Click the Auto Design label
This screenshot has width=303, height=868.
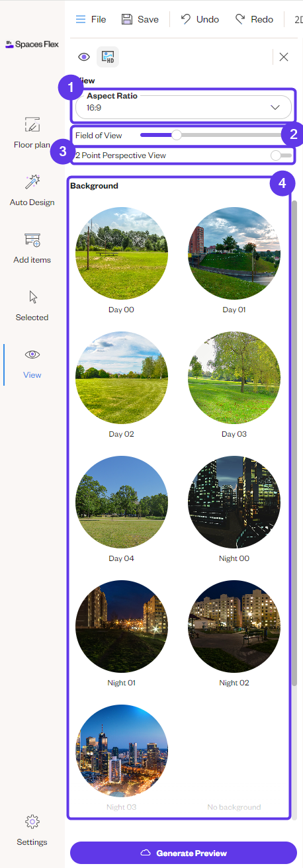[x=32, y=202]
